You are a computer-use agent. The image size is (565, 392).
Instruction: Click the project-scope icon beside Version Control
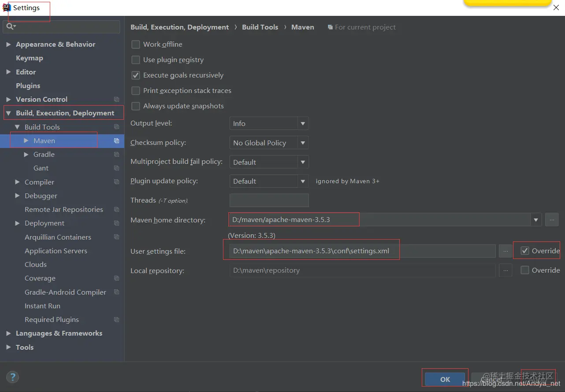coord(116,100)
